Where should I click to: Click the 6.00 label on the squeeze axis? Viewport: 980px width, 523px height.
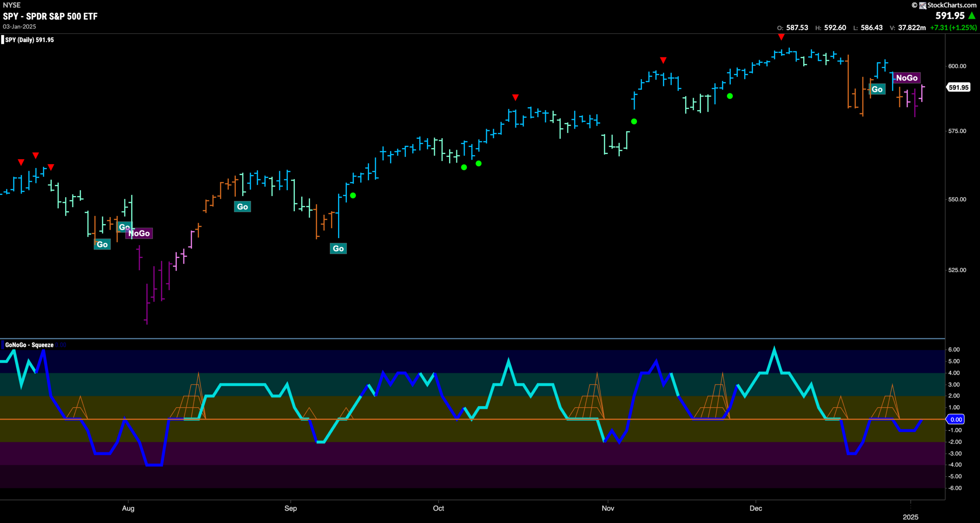coord(954,350)
